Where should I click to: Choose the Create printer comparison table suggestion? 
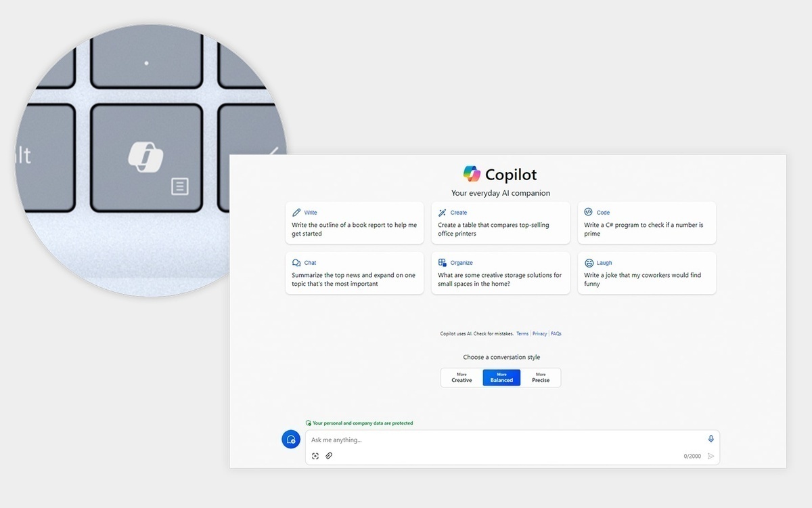coord(501,223)
